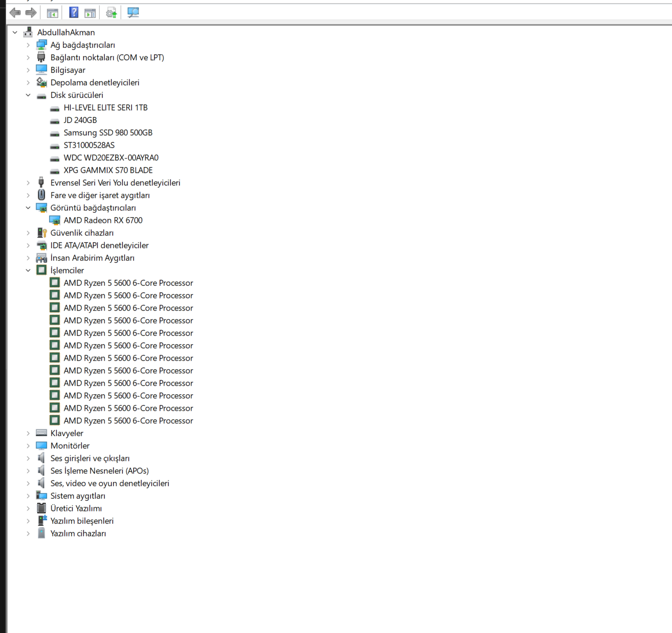Select the XPG GAMMIX S70 BLADE disk
Screen dimensions: 672x633
pyautogui.click(x=108, y=170)
